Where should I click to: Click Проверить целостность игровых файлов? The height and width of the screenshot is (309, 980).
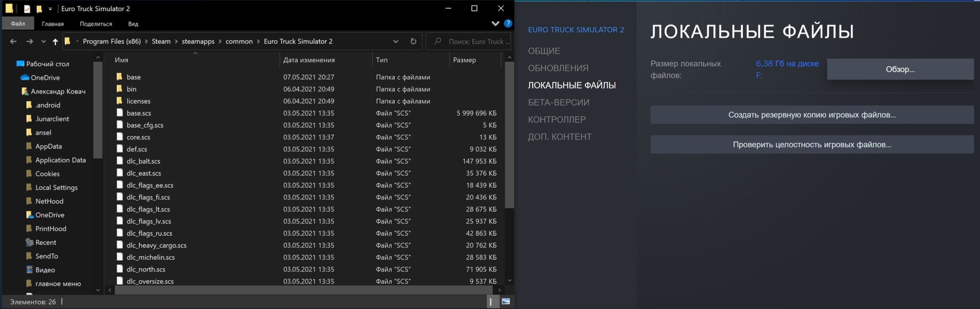[x=812, y=145]
